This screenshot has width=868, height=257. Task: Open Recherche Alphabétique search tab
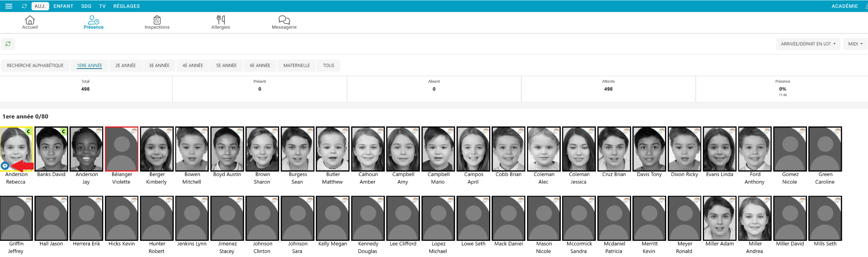(x=35, y=65)
